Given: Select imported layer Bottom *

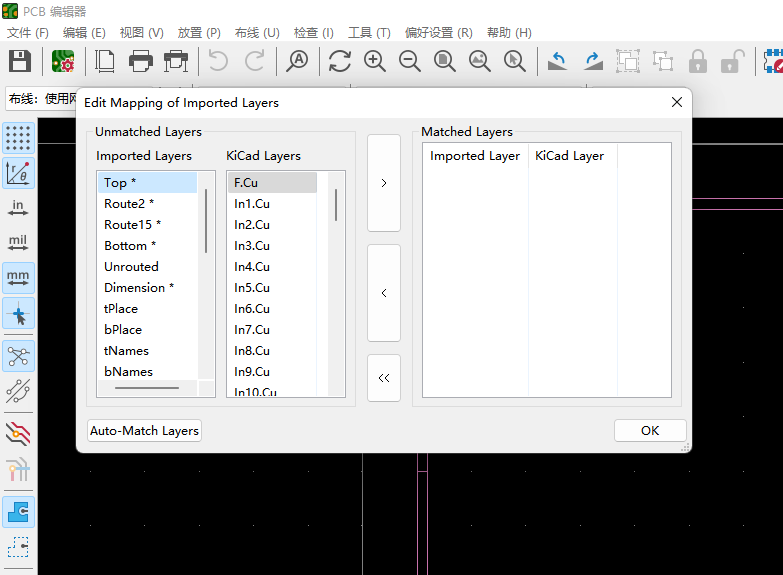Looking at the screenshot, I should click(147, 246).
